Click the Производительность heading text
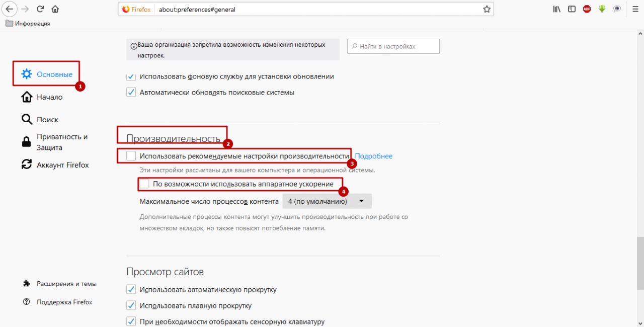The width and height of the screenshot is (644, 327). pyautogui.click(x=174, y=139)
